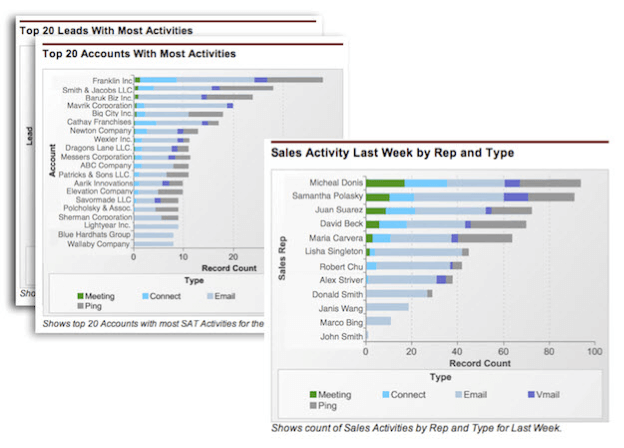Click the Email legend swatch in Sales Activity chart
Viewport: 624px width, 448px height.
point(452,394)
